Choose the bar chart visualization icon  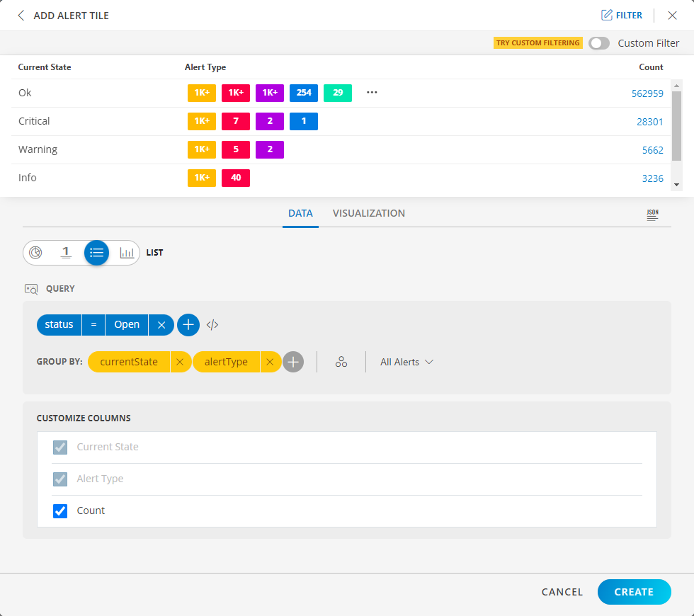point(127,253)
